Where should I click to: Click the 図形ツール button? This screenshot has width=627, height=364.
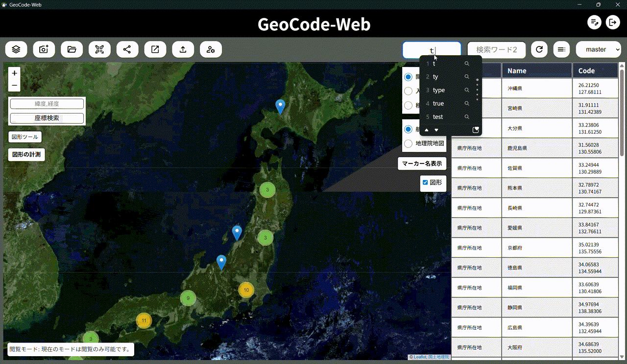point(24,137)
